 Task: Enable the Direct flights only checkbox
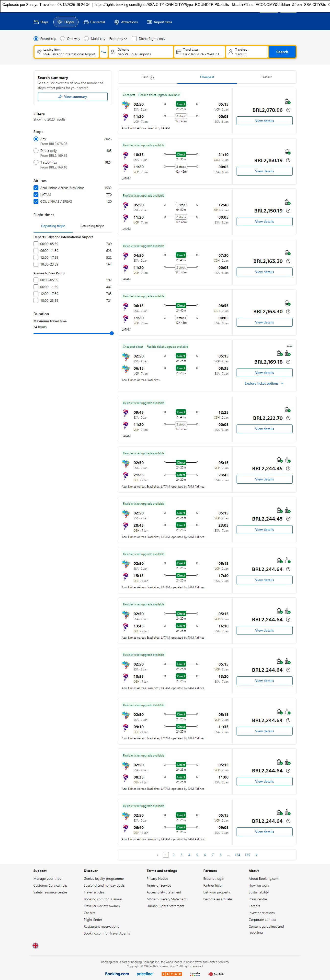(x=134, y=39)
